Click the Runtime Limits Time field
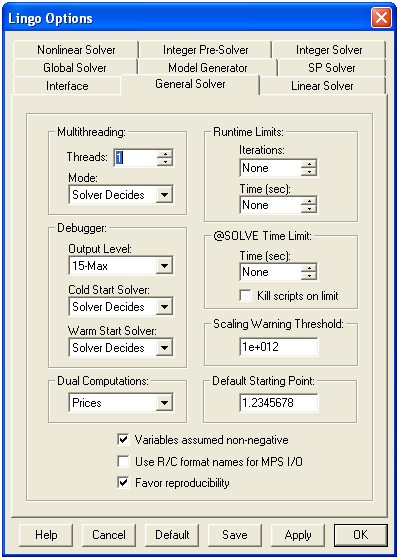This screenshot has width=400, height=559. tap(271, 205)
